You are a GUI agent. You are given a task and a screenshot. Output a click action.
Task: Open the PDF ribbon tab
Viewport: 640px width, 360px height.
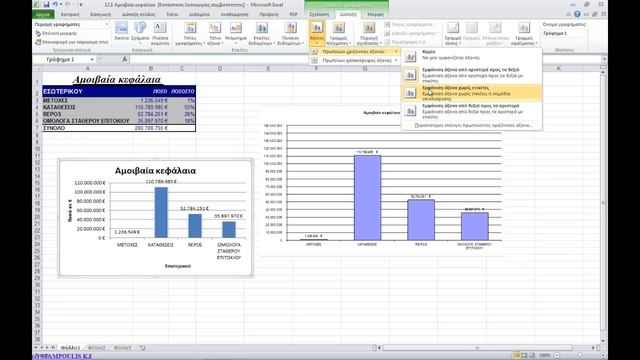coord(293,14)
